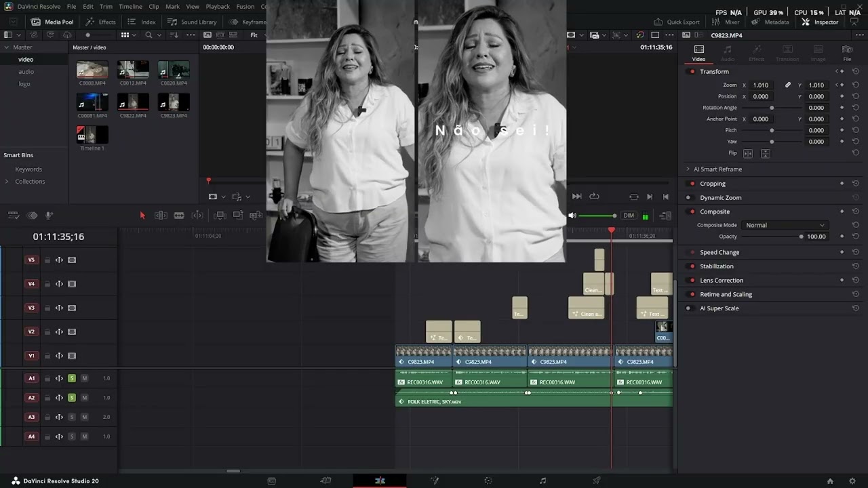Expand the Speed Change section

(719, 252)
